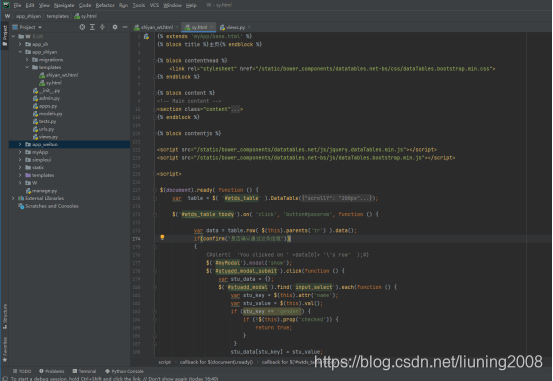Click the gutter icon on line 1
The image size is (553, 381).
[x=146, y=36]
